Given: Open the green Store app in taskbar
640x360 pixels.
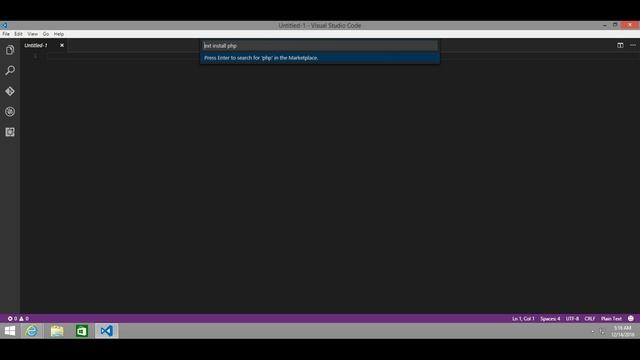Looking at the screenshot, I should pyautogui.click(x=82, y=331).
